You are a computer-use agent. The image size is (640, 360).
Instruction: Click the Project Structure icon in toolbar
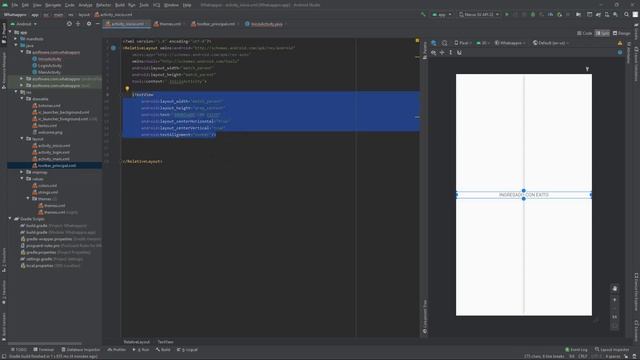[x=578, y=14]
